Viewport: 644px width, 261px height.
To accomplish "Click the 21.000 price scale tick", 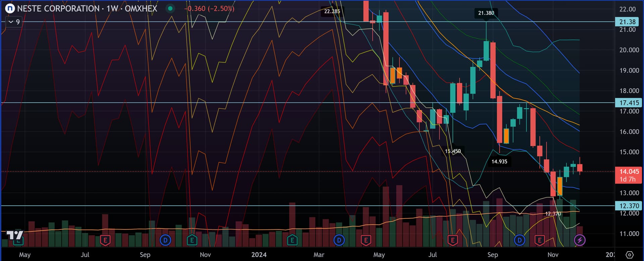I will [628, 30].
